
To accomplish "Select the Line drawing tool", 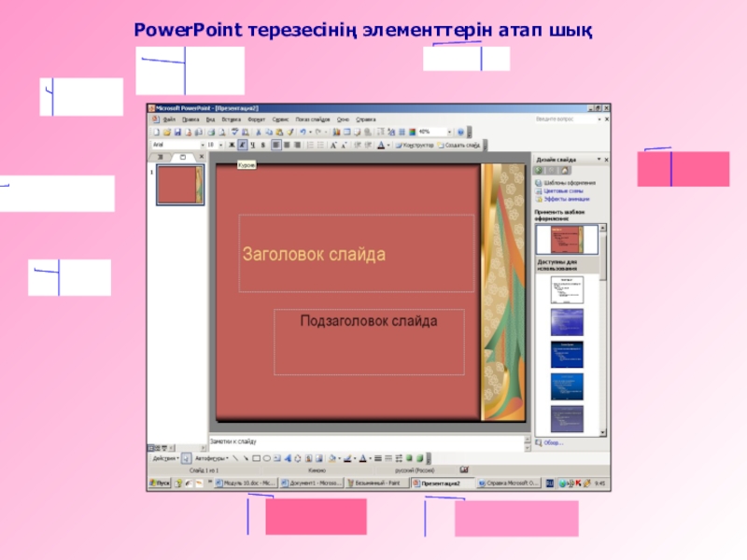I will pyautogui.click(x=235, y=458).
